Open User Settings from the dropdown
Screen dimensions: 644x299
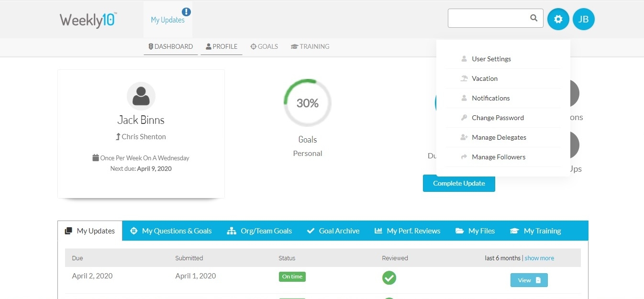pyautogui.click(x=491, y=59)
